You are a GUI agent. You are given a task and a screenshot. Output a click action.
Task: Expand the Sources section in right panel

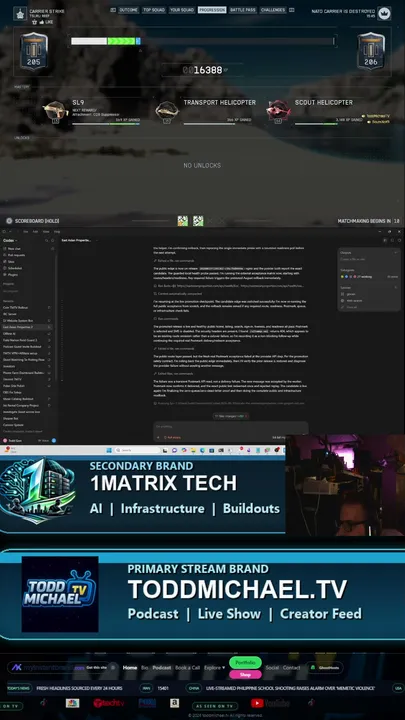pos(395,287)
